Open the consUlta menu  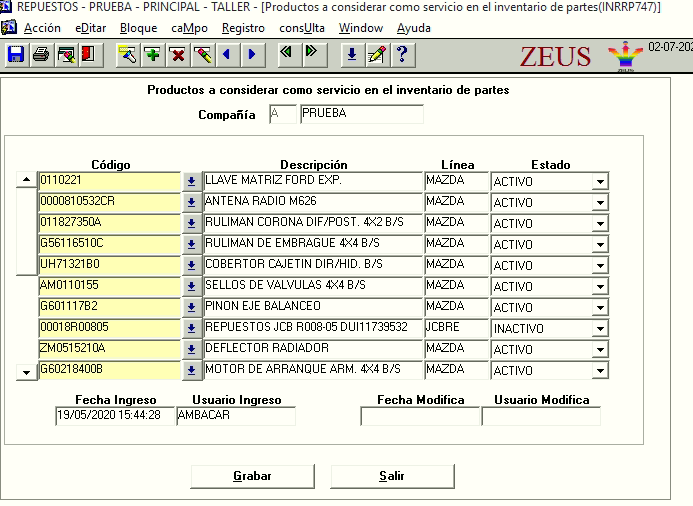tap(303, 28)
